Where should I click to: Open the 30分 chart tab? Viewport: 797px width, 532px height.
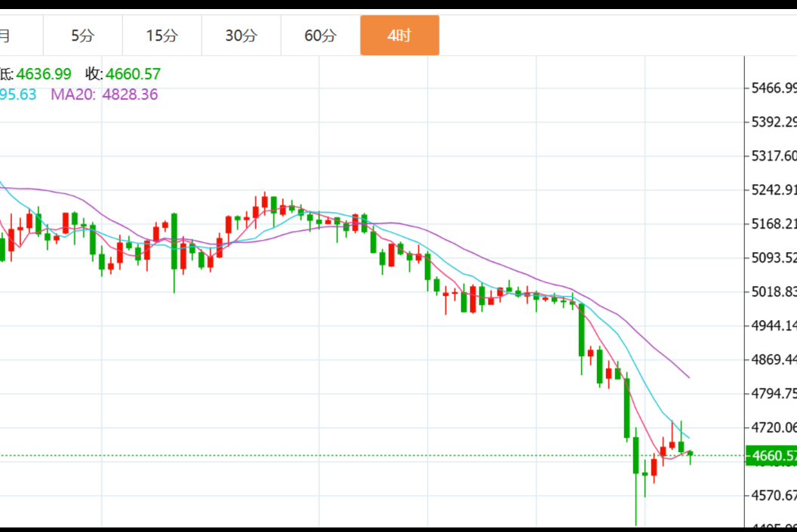click(x=242, y=35)
